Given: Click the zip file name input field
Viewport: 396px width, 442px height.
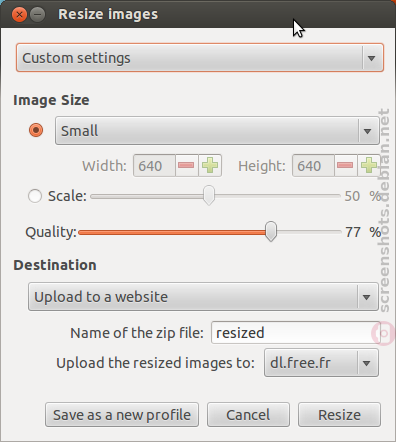Looking at the screenshot, I should (296, 333).
